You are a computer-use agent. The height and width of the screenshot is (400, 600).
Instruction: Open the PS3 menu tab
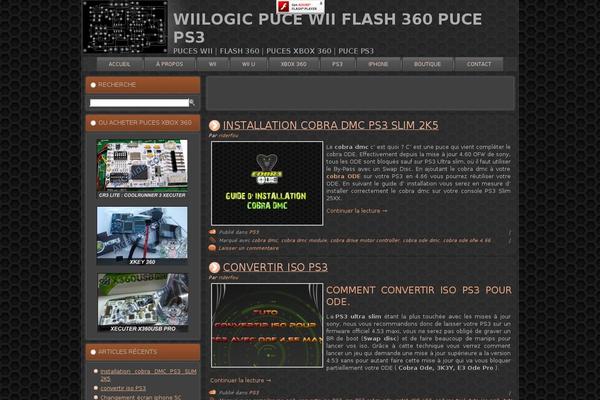[x=338, y=64]
